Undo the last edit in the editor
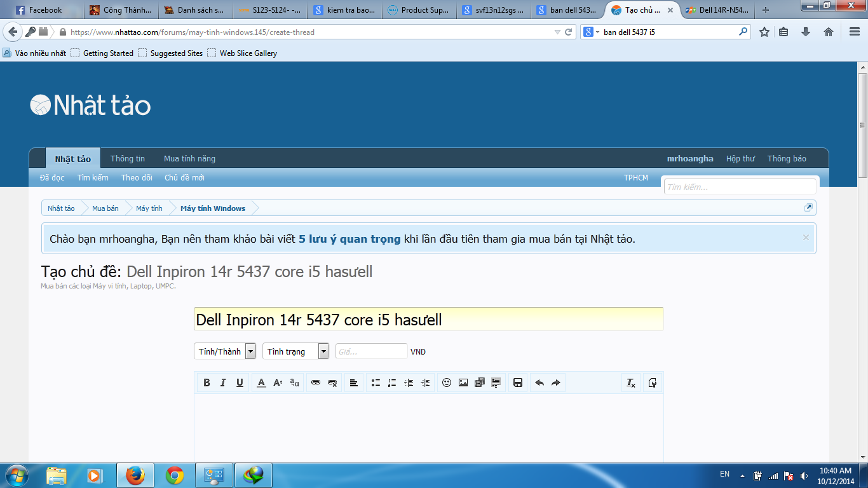Image resolution: width=868 pixels, height=488 pixels. click(x=539, y=383)
